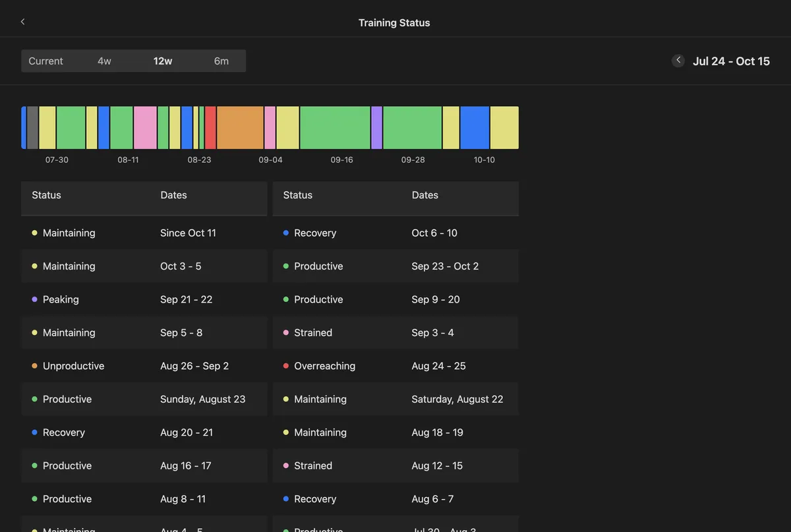Select the Maintaining row dated Oct 3 - 5

coord(144,266)
